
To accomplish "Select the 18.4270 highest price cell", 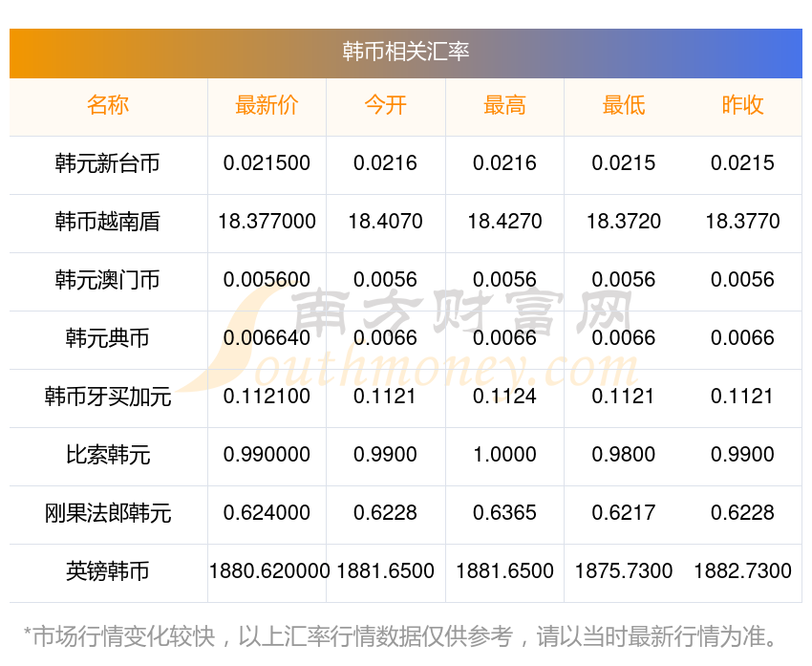I will 504,222.
